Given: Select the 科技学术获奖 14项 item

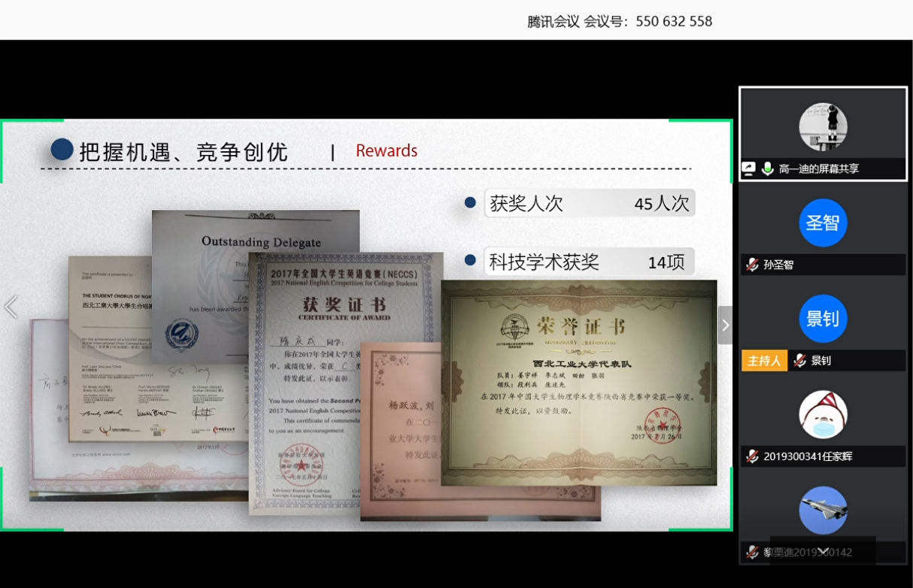Looking at the screenshot, I should pyautogui.click(x=588, y=262).
